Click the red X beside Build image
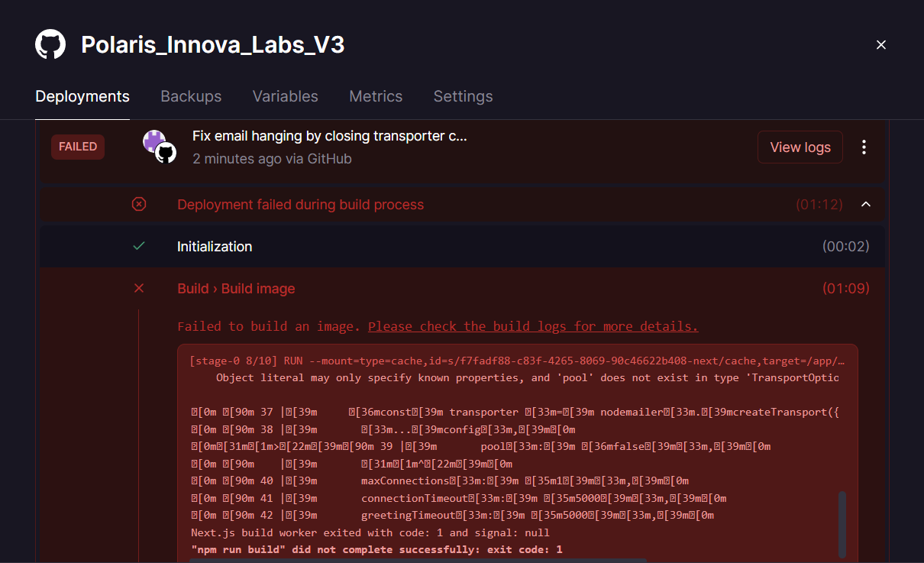Screen dimensions: 924x563 pyautogui.click(x=139, y=288)
